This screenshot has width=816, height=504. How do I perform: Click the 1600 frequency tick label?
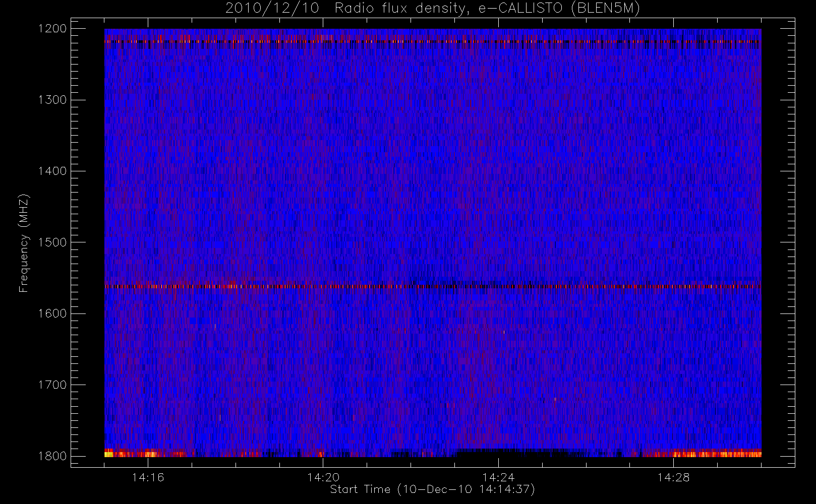click(52, 313)
